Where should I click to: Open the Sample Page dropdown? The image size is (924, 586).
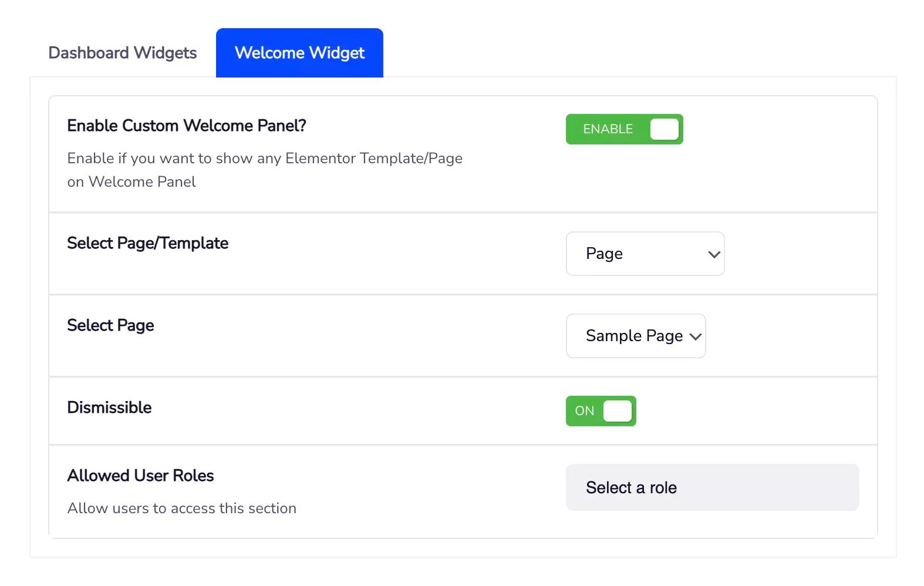click(636, 336)
